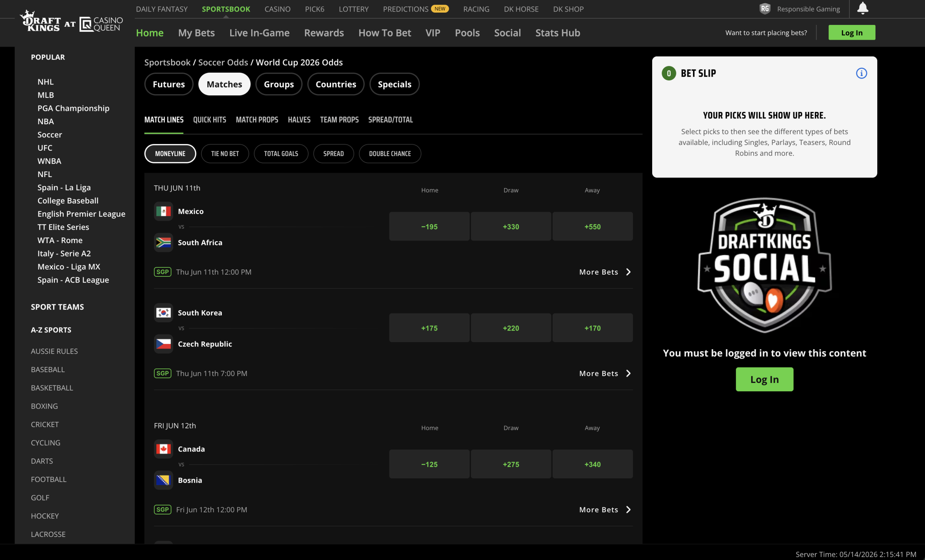Click the Responsible Gaming RG badge icon
The width and height of the screenshot is (925, 560).
click(x=765, y=9)
